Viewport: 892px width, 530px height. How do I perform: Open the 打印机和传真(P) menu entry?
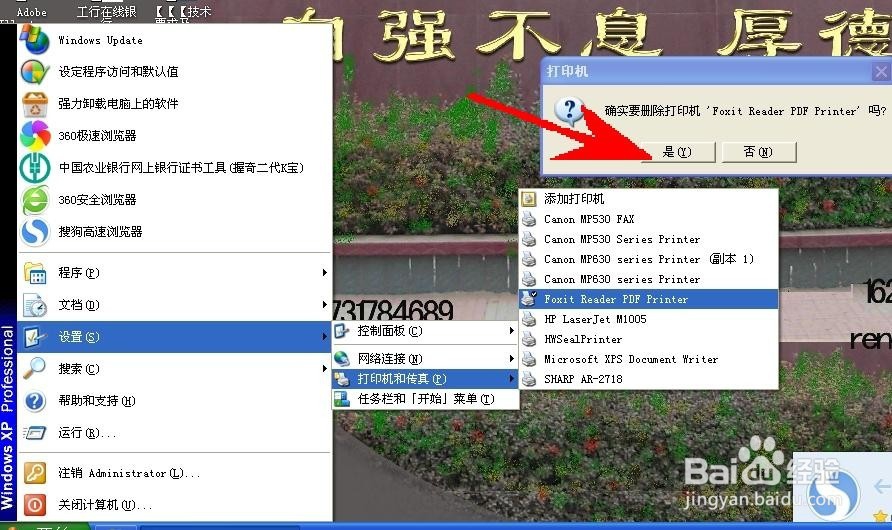coord(425,379)
